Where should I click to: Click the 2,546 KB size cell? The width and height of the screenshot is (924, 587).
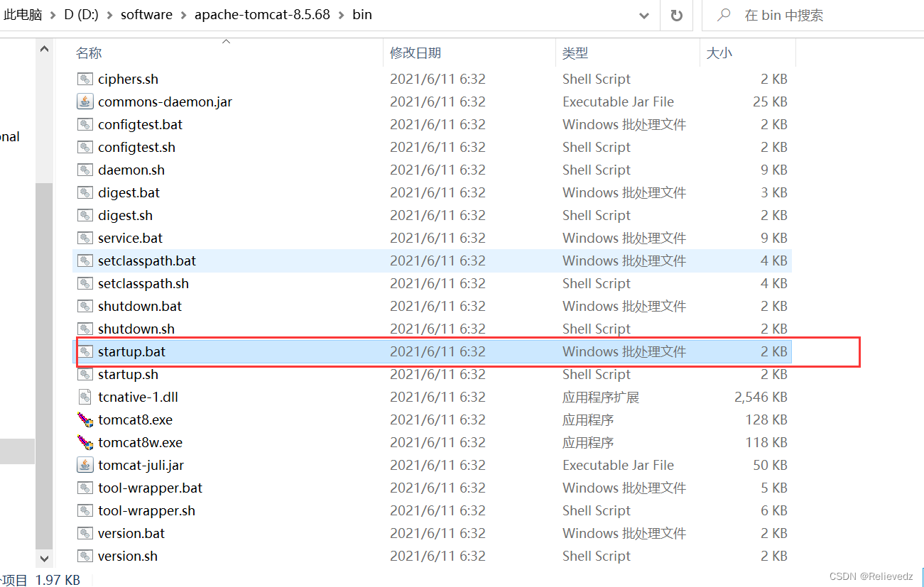click(x=761, y=397)
